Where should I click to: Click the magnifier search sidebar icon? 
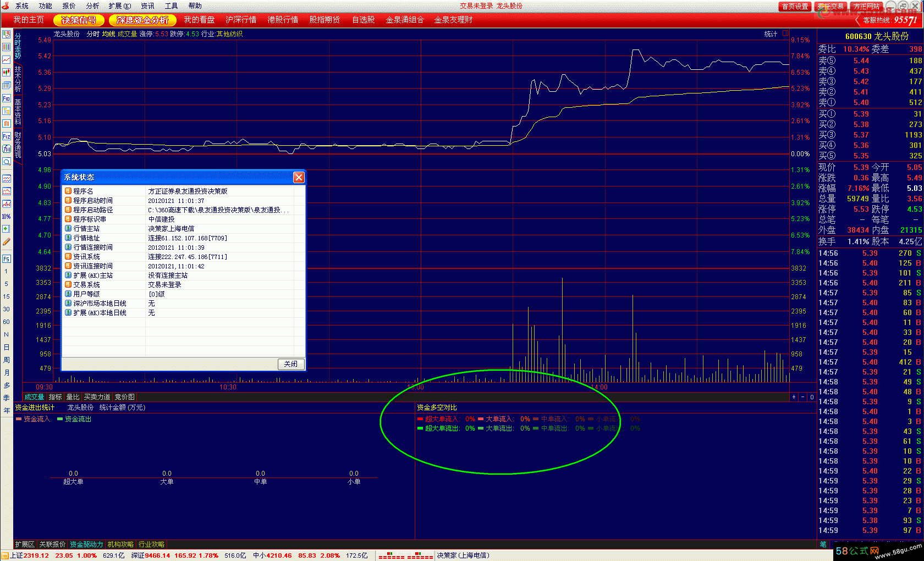tap(7, 162)
